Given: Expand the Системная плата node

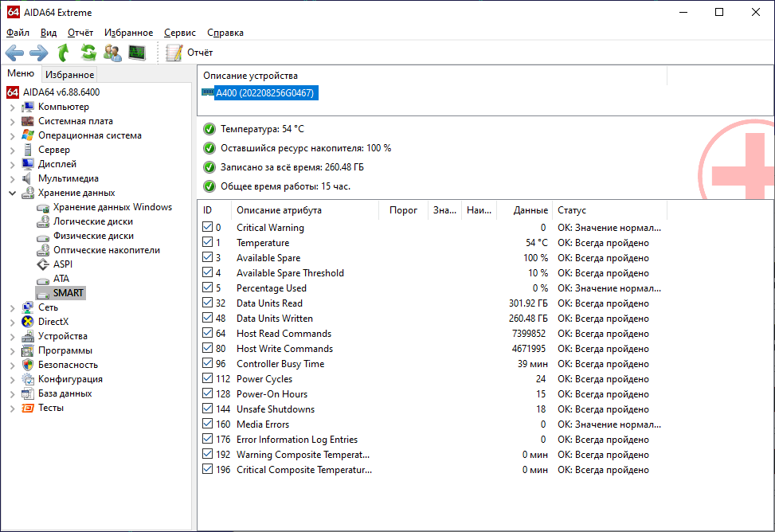Looking at the screenshot, I should [13, 122].
